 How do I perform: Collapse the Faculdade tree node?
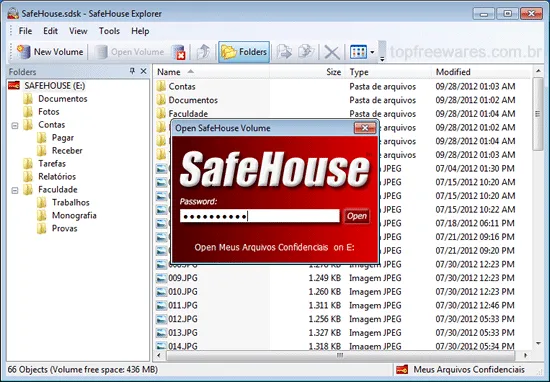15,190
